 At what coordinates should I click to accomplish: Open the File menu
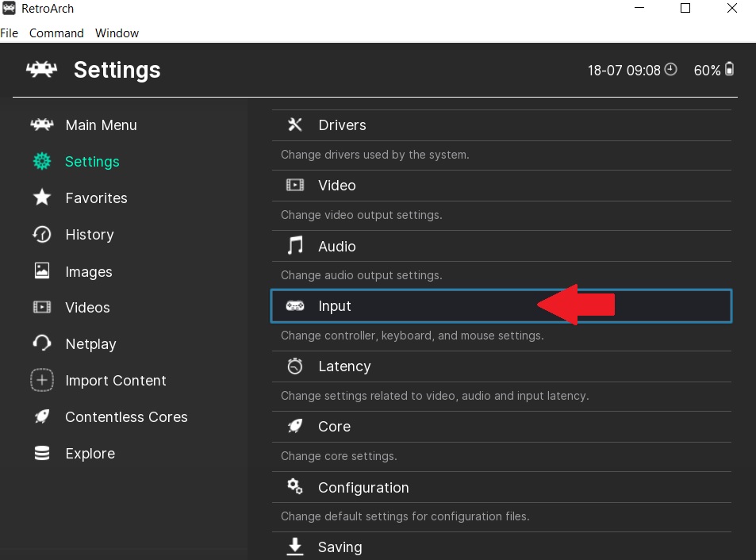10,33
